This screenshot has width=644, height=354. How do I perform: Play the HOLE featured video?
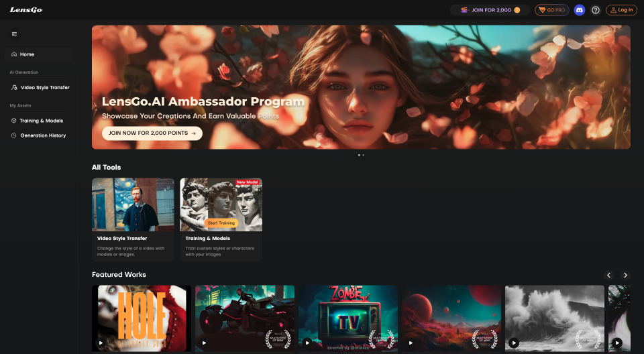pyautogui.click(x=101, y=343)
